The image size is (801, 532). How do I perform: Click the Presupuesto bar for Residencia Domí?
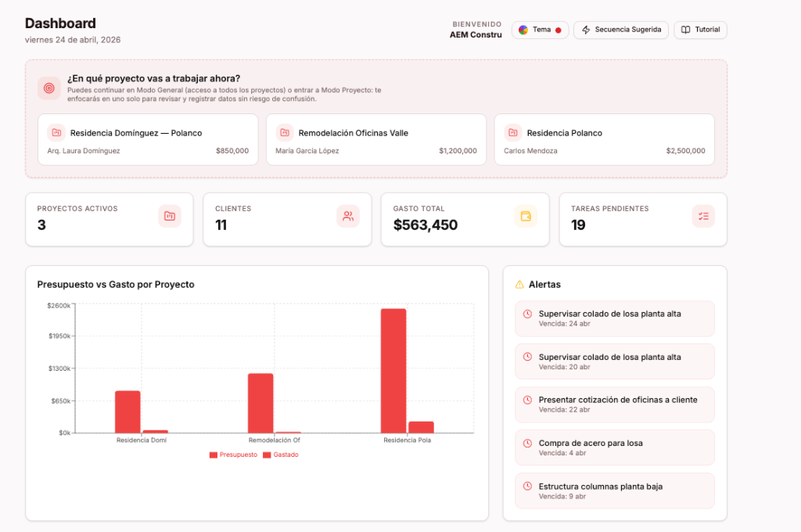[128, 412]
